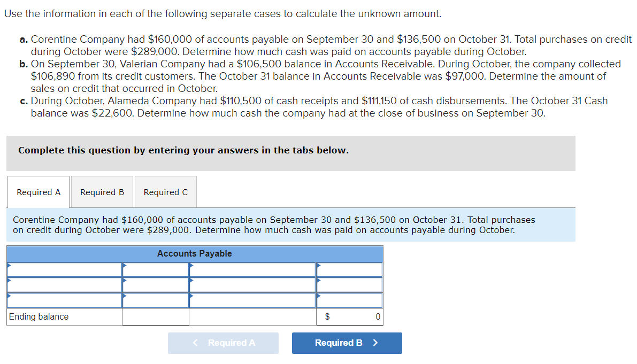Click the disabled Required A back button
This screenshot has width=637, height=364.
(223, 343)
